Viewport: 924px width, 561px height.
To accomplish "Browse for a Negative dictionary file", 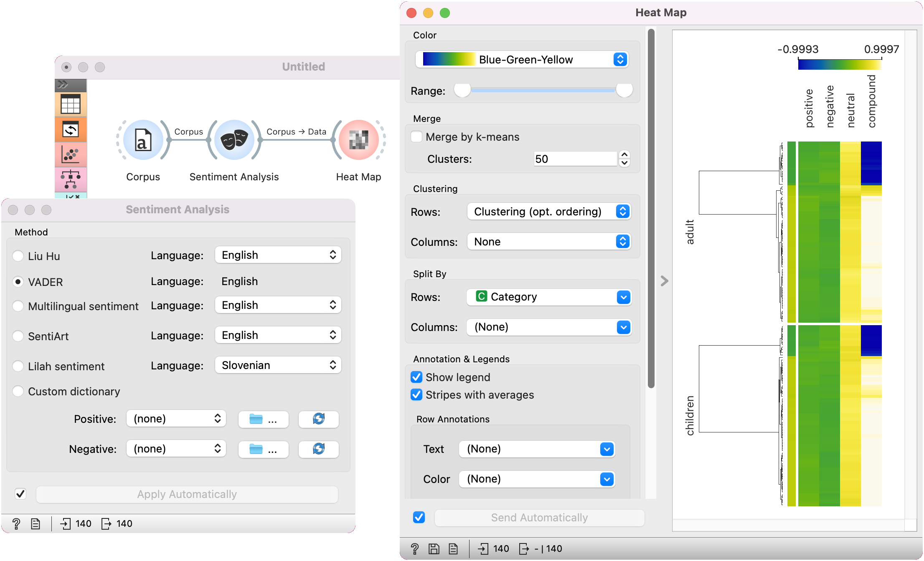I will coord(263,449).
